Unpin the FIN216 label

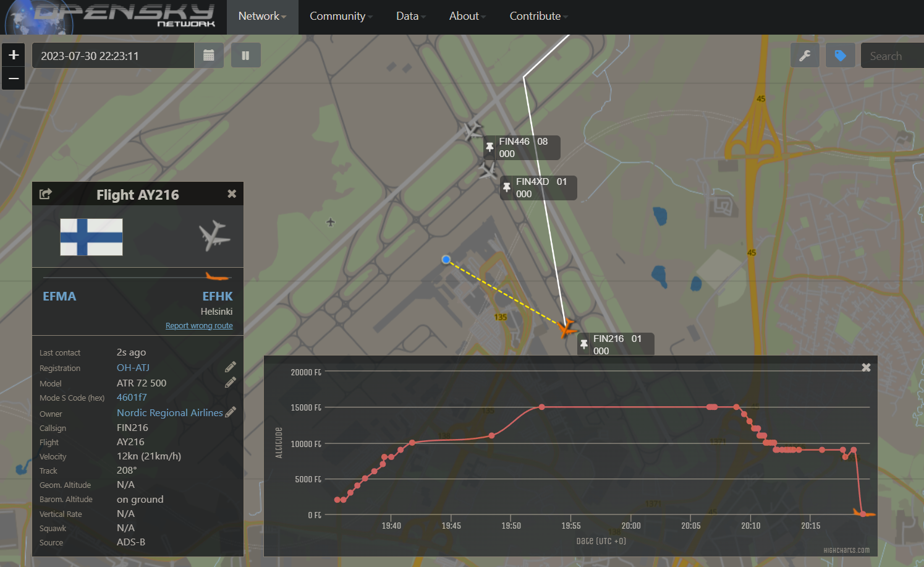(583, 344)
